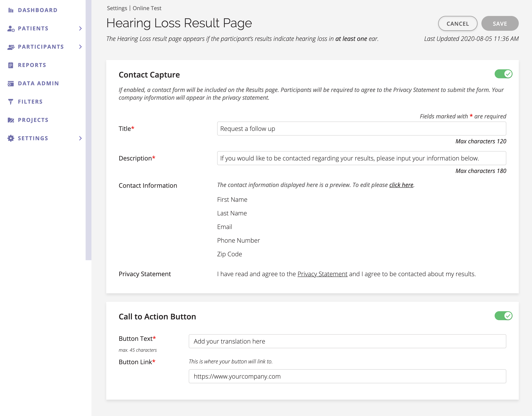
Task: Click the Online Test breadcrumb
Action: click(x=147, y=8)
